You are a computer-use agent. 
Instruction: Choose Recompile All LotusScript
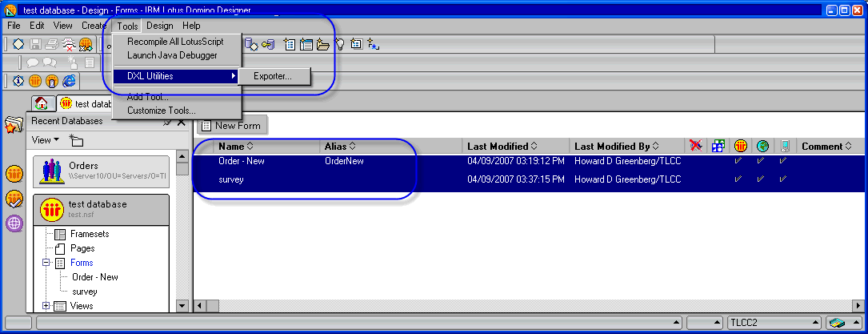click(175, 42)
